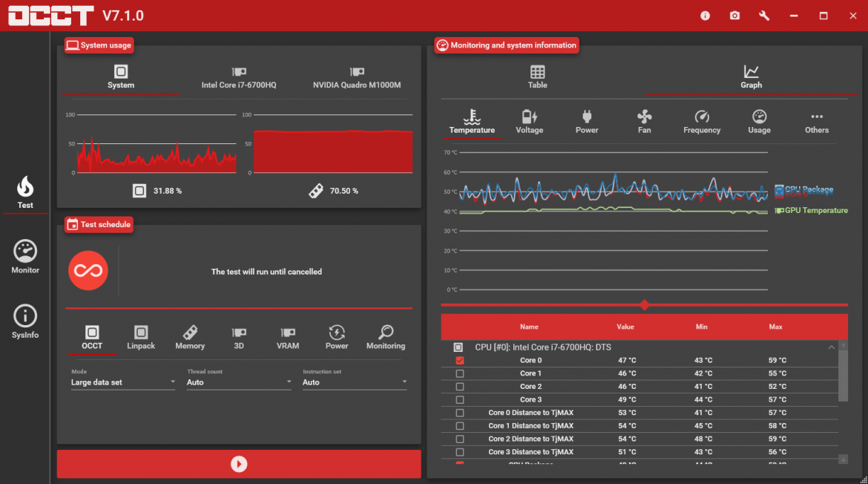Select the Power test icon
This screenshot has width=868, height=484.
pyautogui.click(x=337, y=337)
